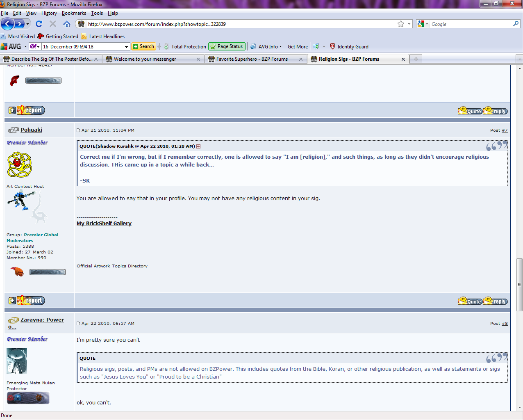The height and width of the screenshot is (420, 523).
Task: Open Most Visited bookmarks
Action: pyautogui.click(x=18, y=37)
